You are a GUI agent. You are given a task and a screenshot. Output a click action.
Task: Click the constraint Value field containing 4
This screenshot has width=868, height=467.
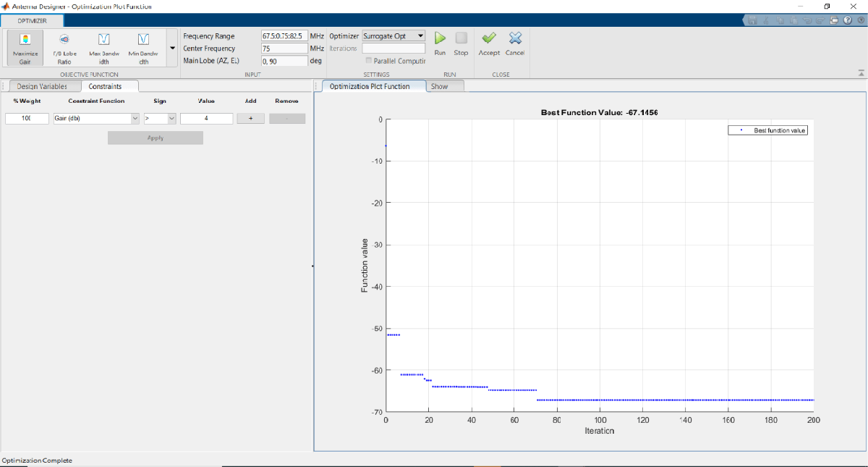pyautogui.click(x=206, y=119)
